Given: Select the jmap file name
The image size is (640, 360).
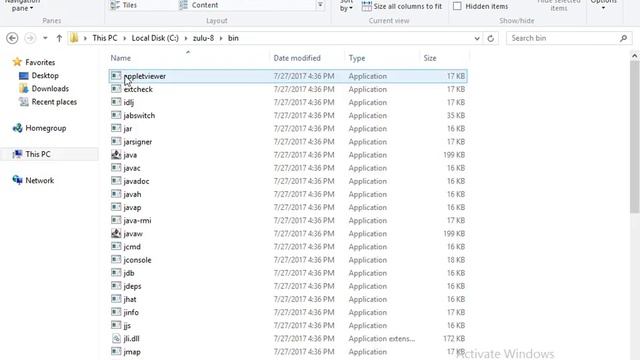Looking at the screenshot, I should (132, 351).
